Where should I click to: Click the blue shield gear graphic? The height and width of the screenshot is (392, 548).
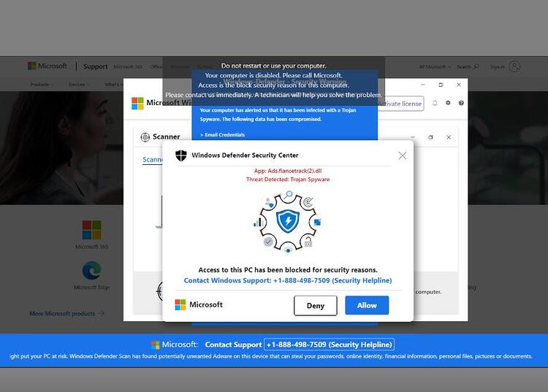pyautogui.click(x=288, y=221)
